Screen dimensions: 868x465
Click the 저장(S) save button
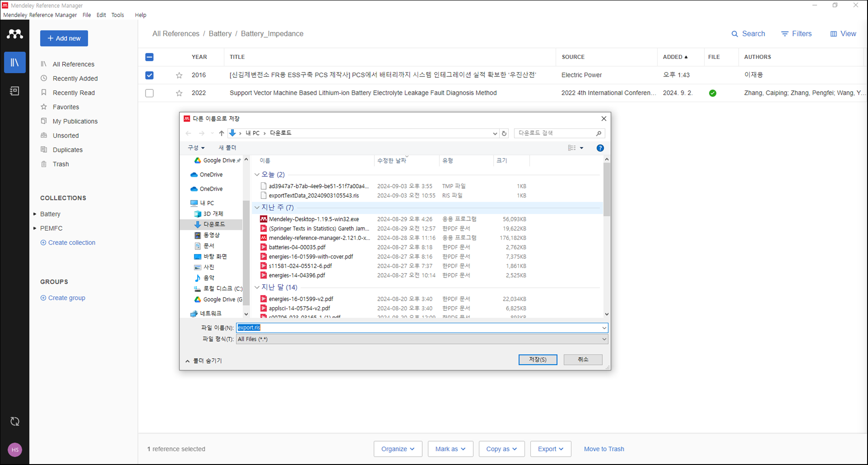click(x=537, y=360)
